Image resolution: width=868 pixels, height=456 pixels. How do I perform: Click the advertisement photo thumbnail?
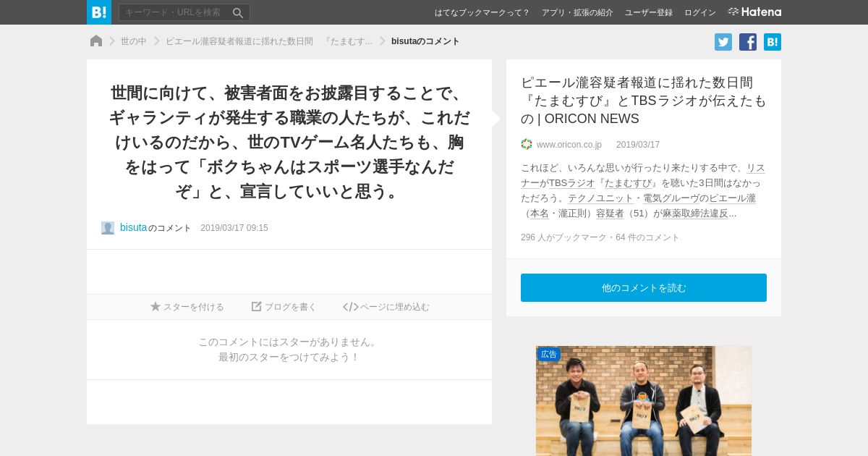click(644, 401)
